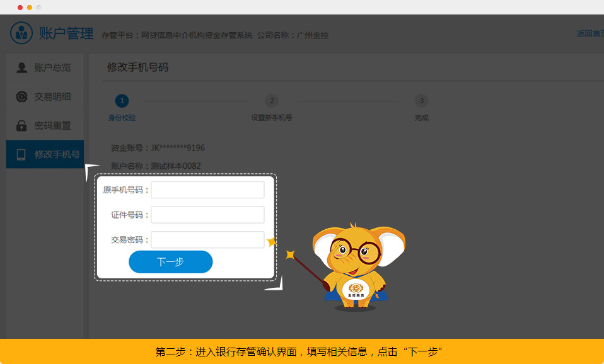This screenshot has height=364, width=604.
Task: Click step 3 完成 circle
Action: [421, 101]
